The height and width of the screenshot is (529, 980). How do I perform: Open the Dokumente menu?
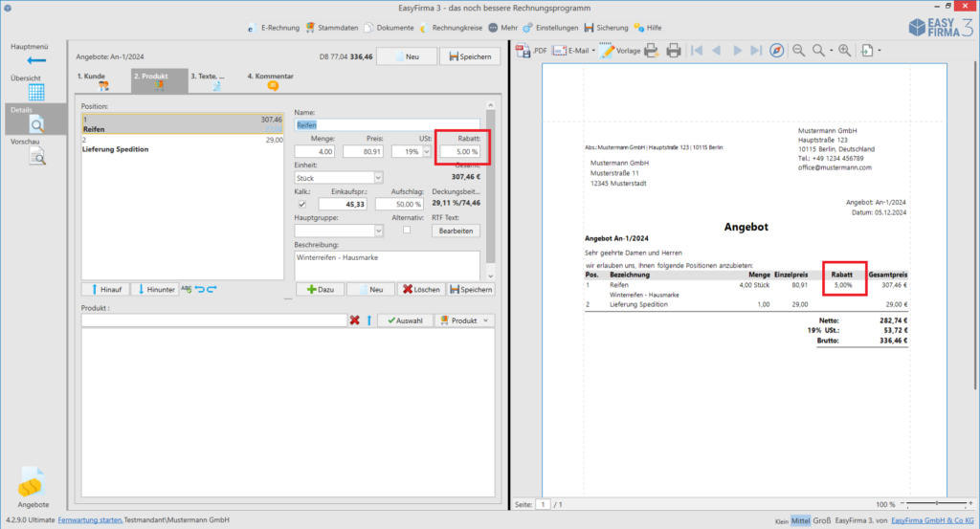point(389,28)
